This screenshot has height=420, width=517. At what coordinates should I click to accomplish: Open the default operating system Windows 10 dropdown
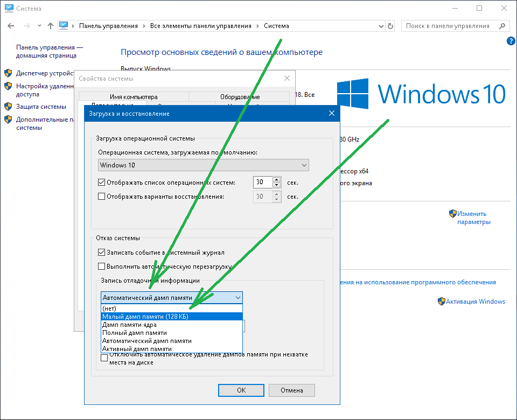pyautogui.click(x=203, y=165)
